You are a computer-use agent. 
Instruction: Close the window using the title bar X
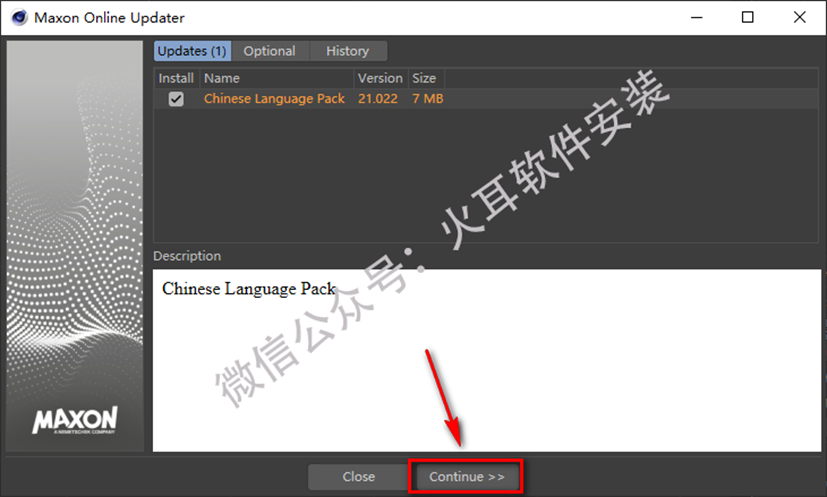click(x=800, y=17)
